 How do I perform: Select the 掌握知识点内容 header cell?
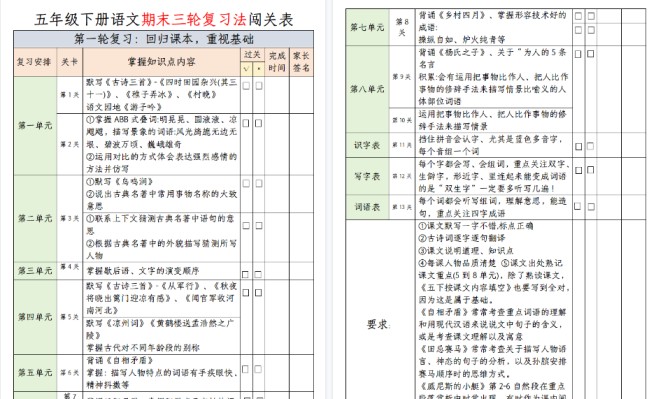point(161,62)
